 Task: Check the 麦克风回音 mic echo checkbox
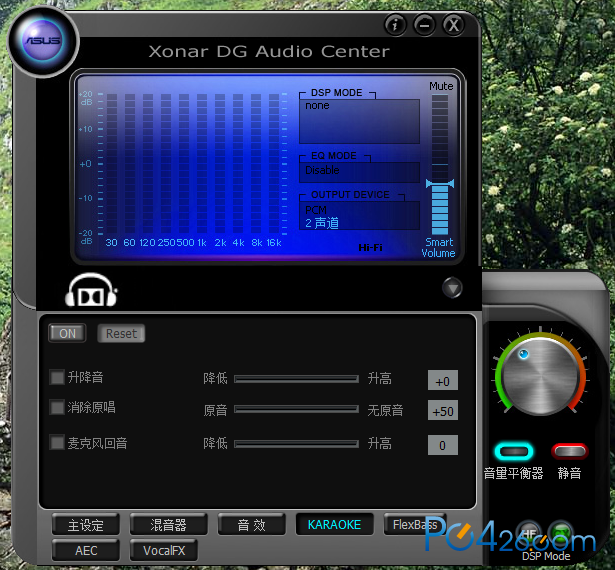coord(57,443)
